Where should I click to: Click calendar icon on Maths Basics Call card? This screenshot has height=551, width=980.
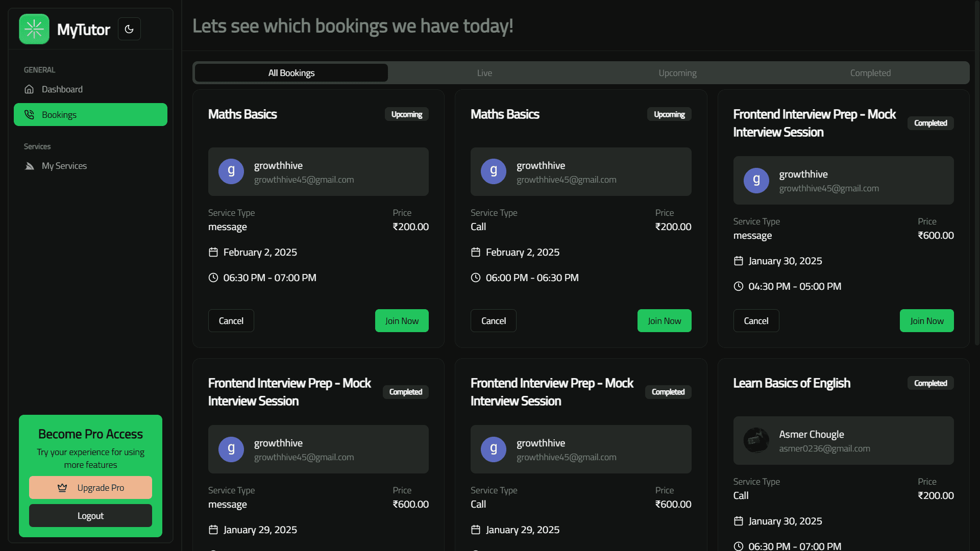coord(476,252)
